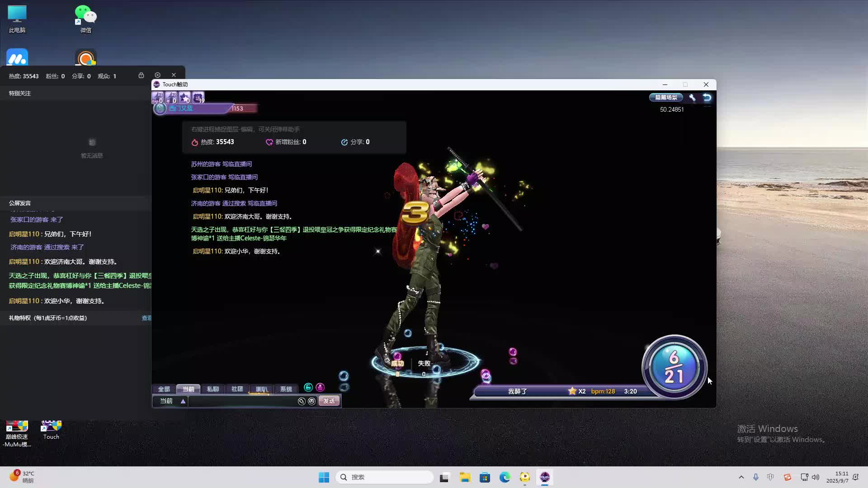This screenshot has height=488, width=868.
Task: Click the magenta stamp icon above chat
Action: coord(320,387)
